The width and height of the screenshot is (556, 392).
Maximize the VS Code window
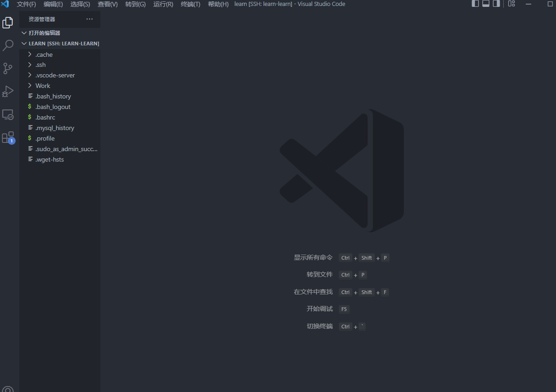(550, 4)
